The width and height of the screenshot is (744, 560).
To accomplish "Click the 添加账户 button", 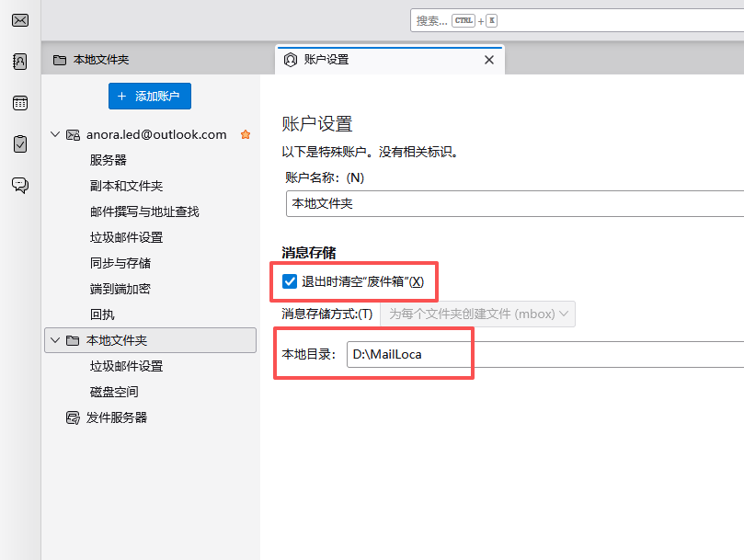I will tap(150, 97).
